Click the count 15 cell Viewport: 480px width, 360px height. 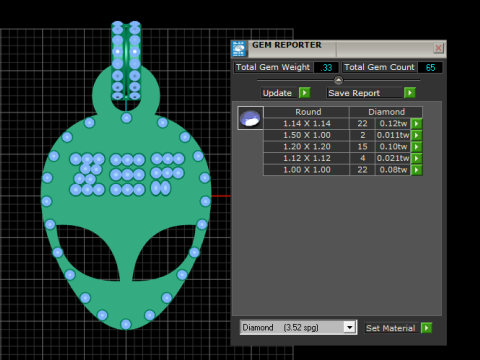[362, 147]
